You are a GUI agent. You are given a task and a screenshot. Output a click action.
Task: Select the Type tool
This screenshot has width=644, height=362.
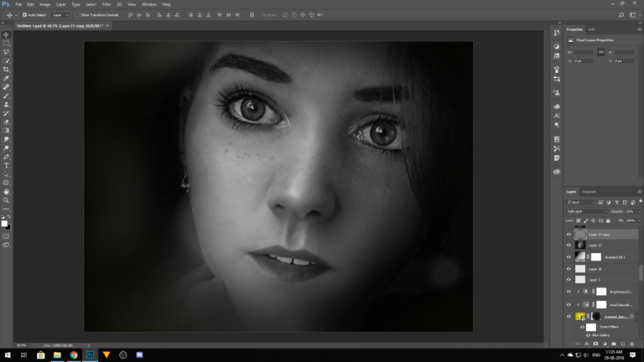click(6, 165)
